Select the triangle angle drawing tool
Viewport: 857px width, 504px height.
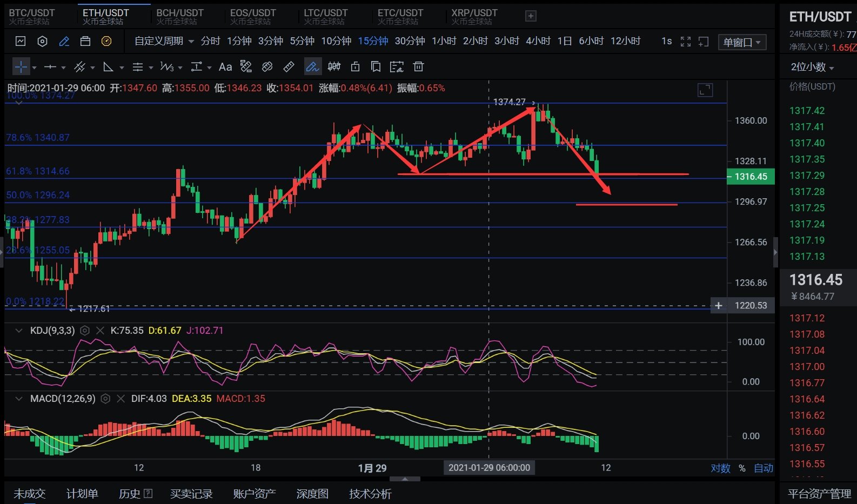[x=109, y=67]
